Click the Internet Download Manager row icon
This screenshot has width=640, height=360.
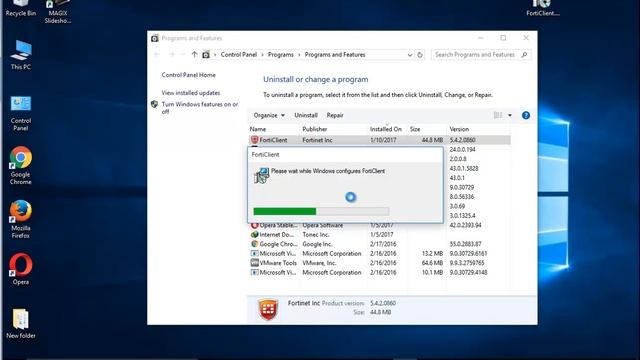pos(254,235)
